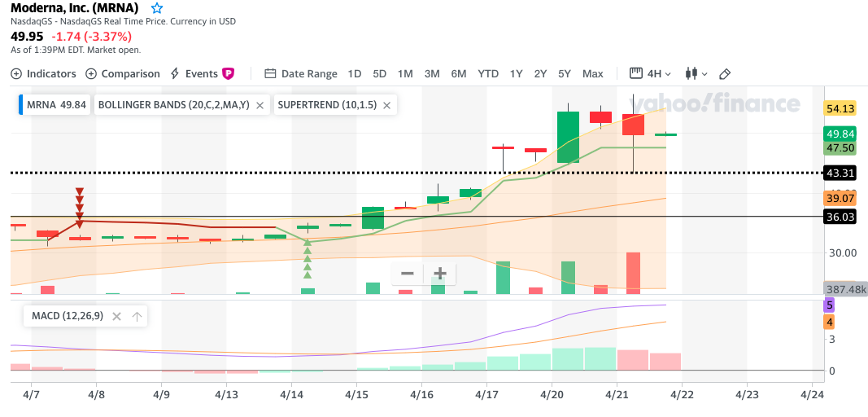The height and width of the screenshot is (417, 868).
Task: Remove the Supertrend indicator
Action: click(387, 105)
